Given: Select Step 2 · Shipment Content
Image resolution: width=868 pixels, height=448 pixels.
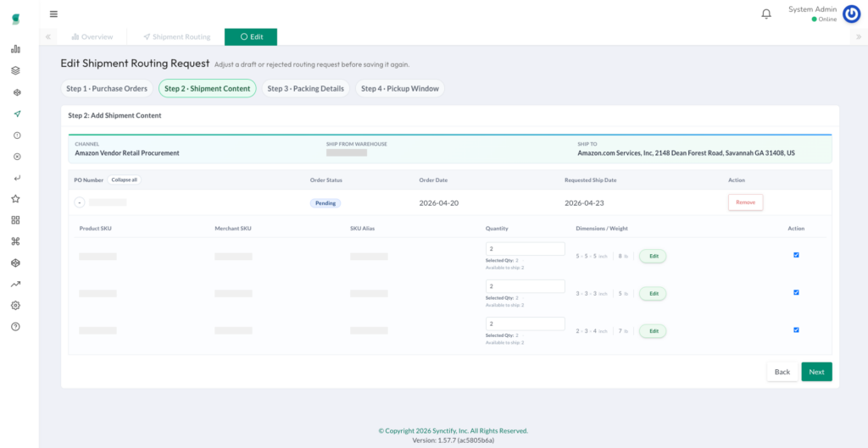Looking at the screenshot, I should click(x=208, y=88).
